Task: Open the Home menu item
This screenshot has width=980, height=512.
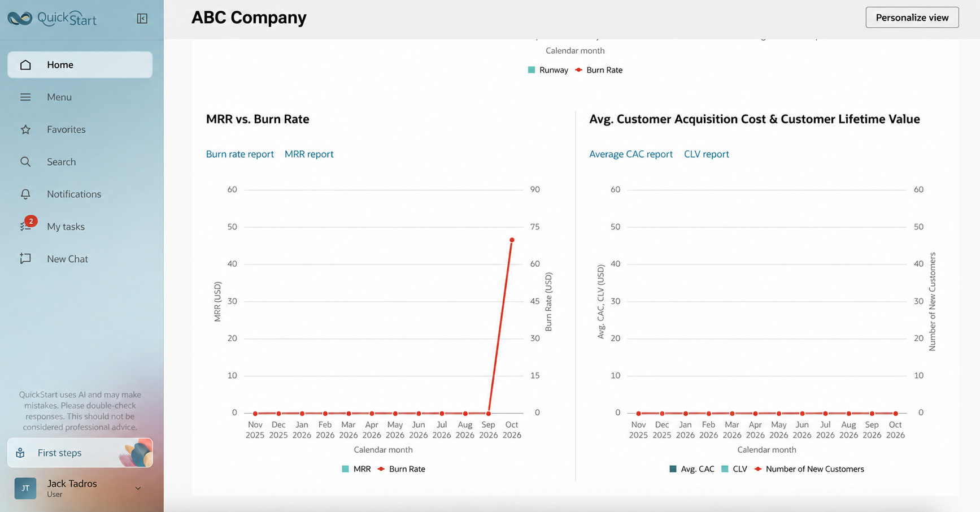Action: 80,65
